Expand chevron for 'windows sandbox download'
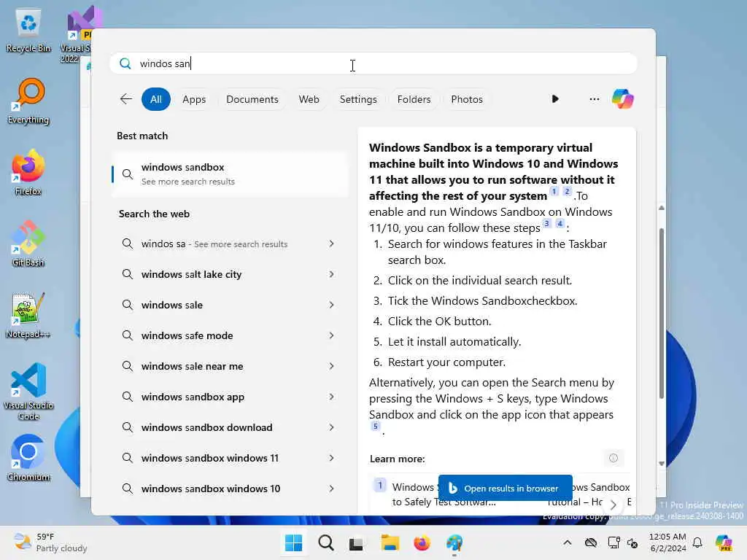Image resolution: width=747 pixels, height=560 pixels. (332, 427)
